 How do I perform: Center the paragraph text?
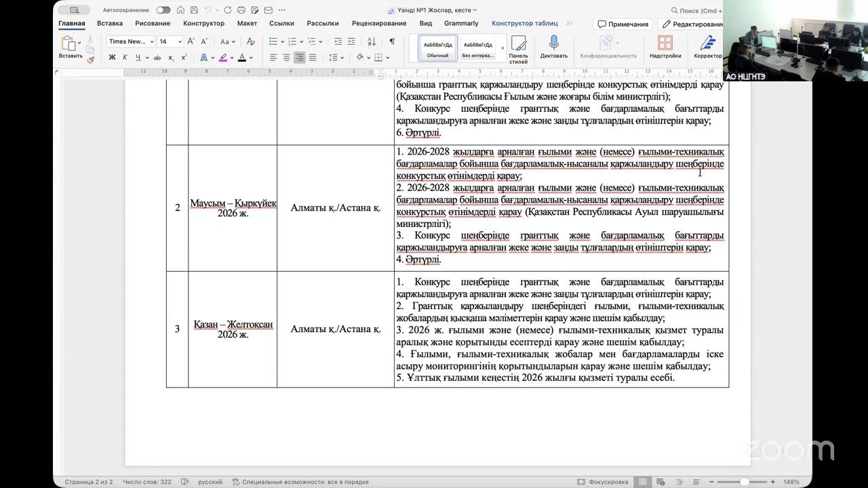click(286, 58)
